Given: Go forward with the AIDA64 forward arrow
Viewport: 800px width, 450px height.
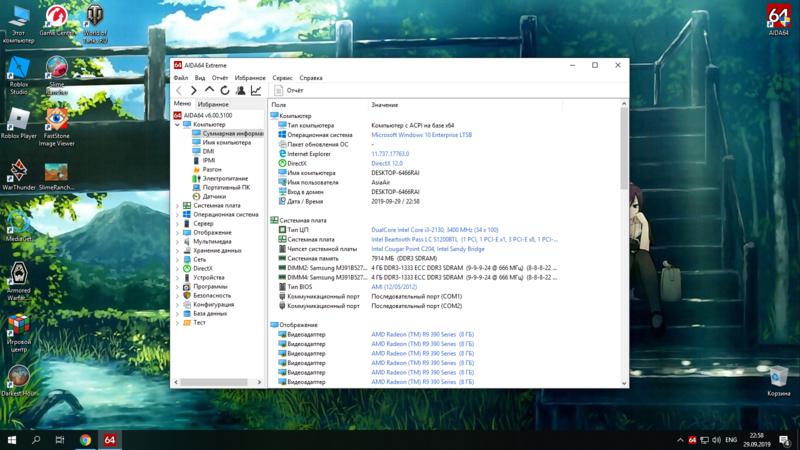Looking at the screenshot, I should [194, 90].
